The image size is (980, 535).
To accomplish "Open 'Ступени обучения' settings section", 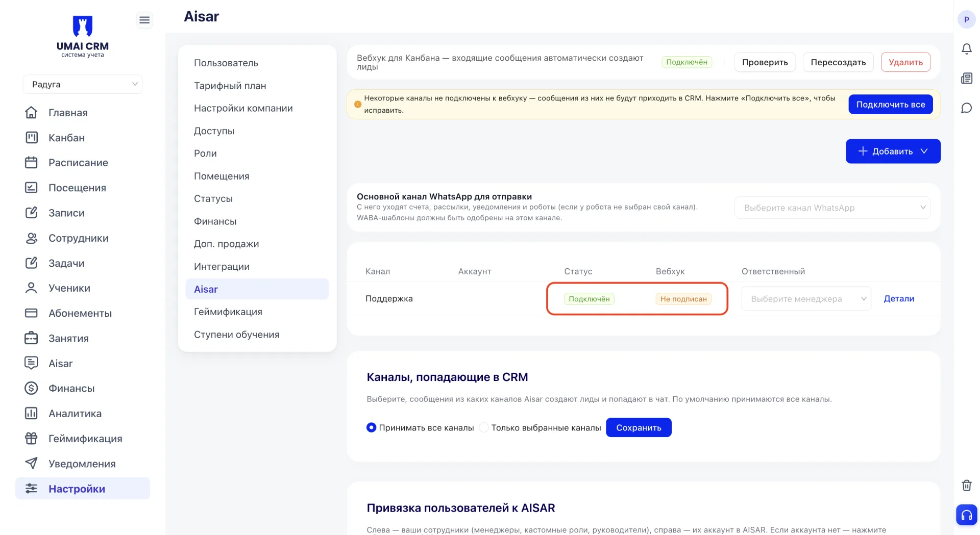I will pos(236,334).
